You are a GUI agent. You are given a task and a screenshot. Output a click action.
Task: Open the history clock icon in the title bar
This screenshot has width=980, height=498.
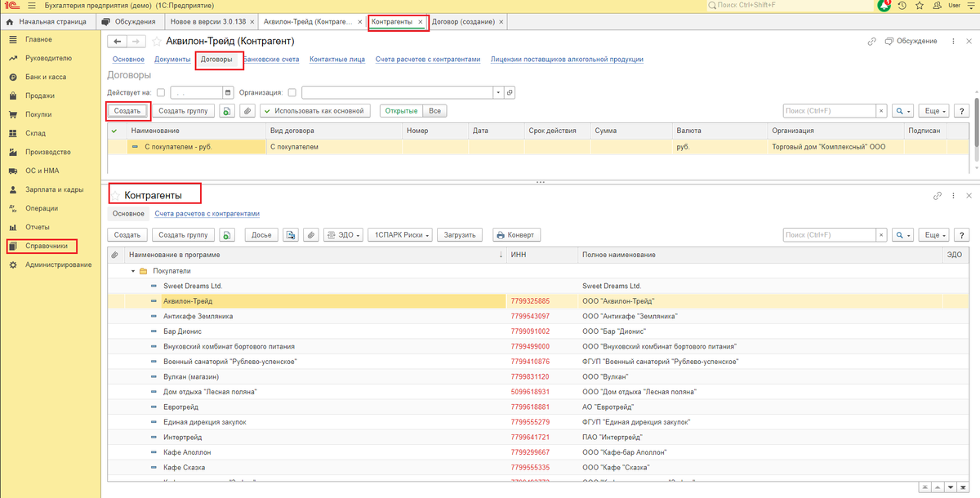point(902,6)
